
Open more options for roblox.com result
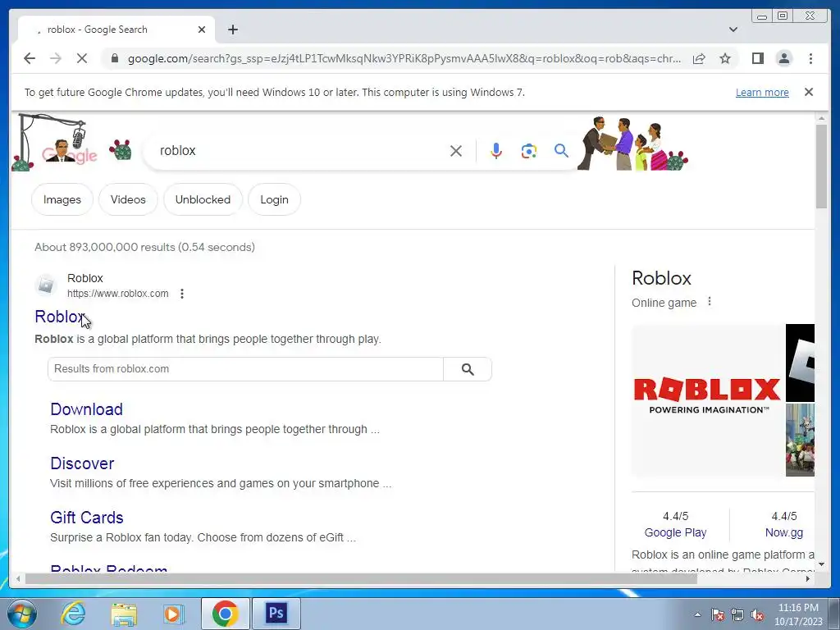point(182,294)
